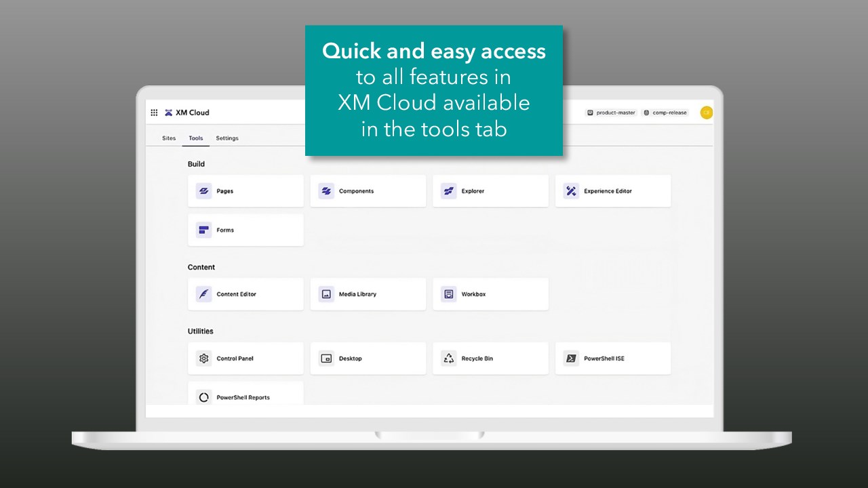Viewport: 868px width, 488px height.
Task: Click the Pages tool icon
Action: pos(204,191)
